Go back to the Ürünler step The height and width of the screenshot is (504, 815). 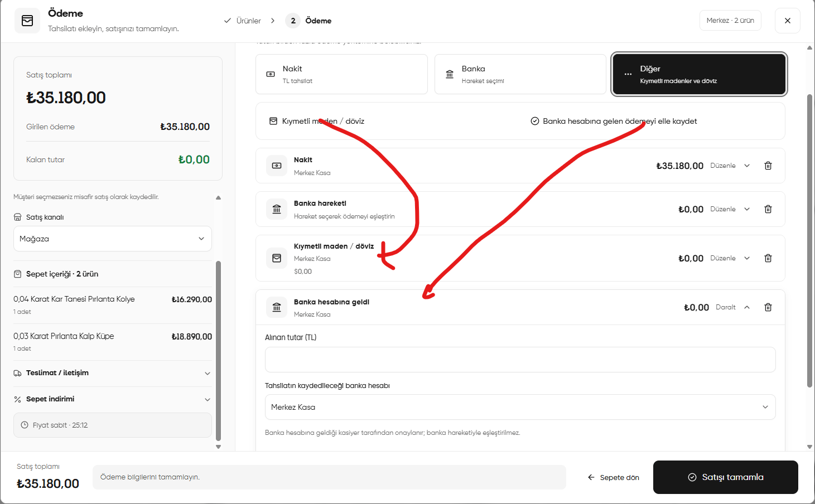(x=243, y=21)
